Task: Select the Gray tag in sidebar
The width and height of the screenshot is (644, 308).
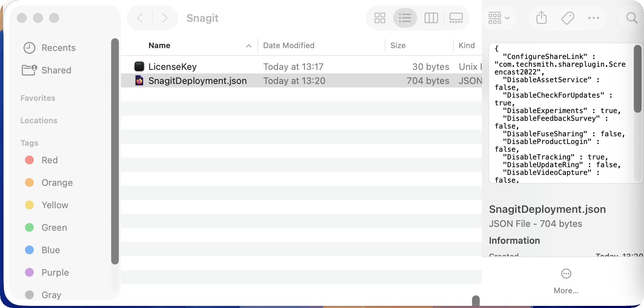Action: (x=43, y=295)
